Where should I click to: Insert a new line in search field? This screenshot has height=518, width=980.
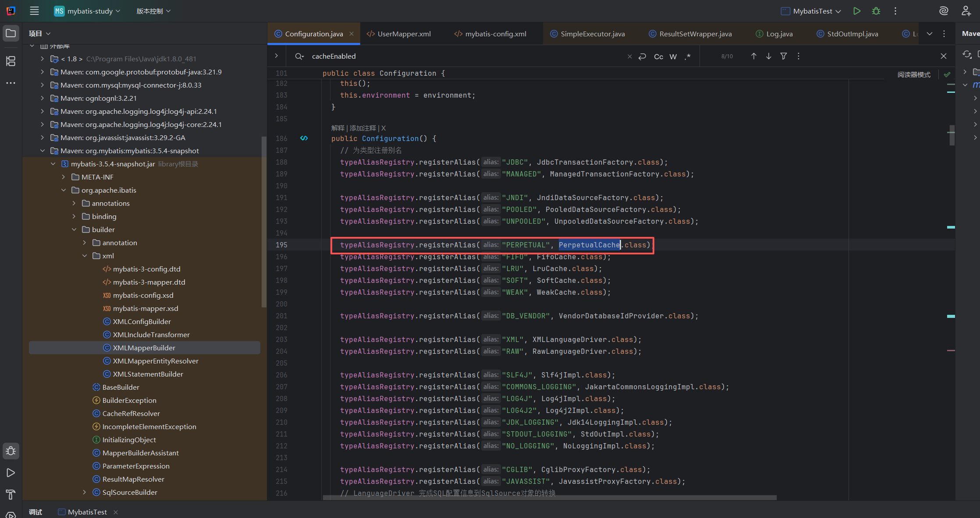[642, 56]
